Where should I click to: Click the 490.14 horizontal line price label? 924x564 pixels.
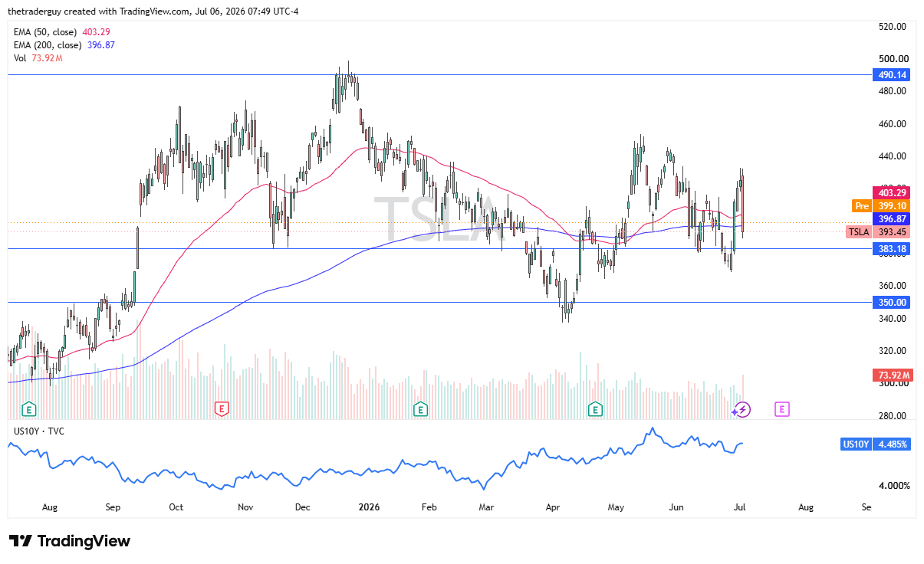click(x=891, y=75)
